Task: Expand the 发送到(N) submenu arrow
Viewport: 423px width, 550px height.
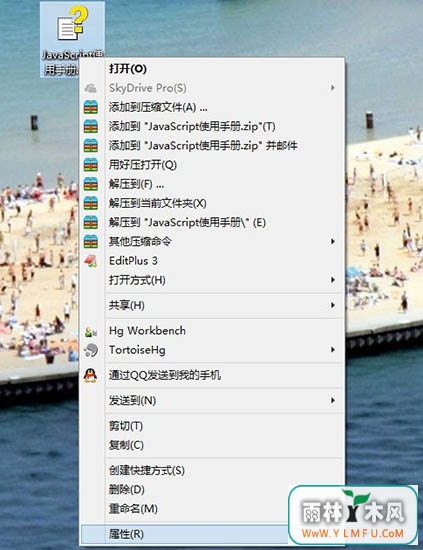Action: 333,400
